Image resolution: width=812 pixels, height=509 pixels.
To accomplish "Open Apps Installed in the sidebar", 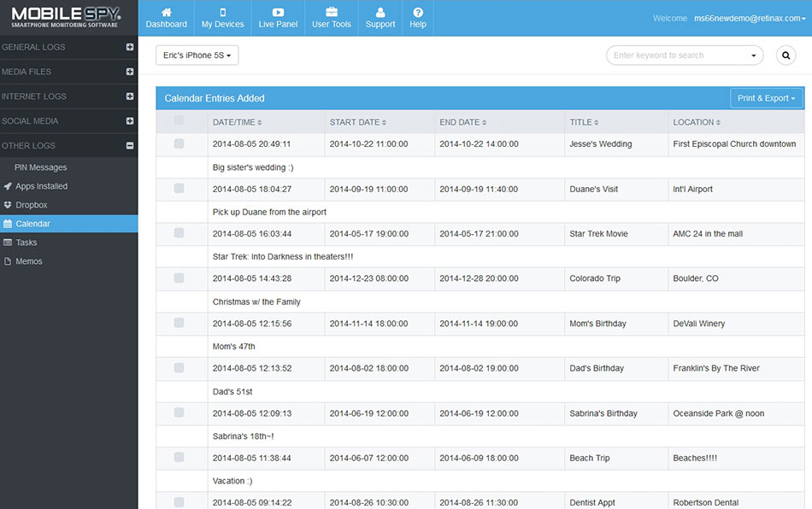I will click(41, 186).
